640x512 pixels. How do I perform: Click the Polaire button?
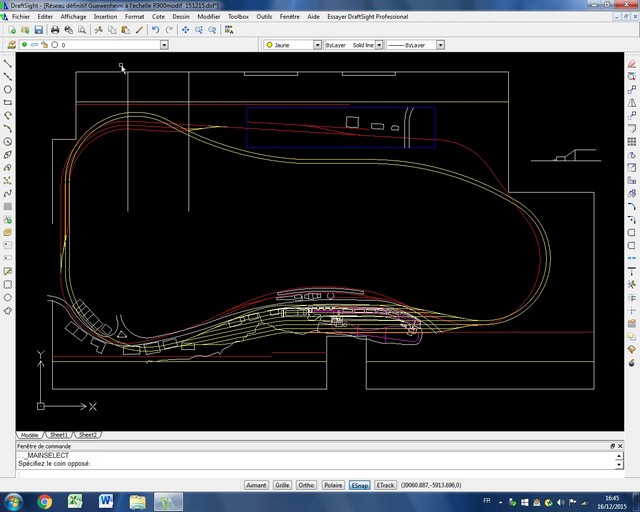(333, 485)
